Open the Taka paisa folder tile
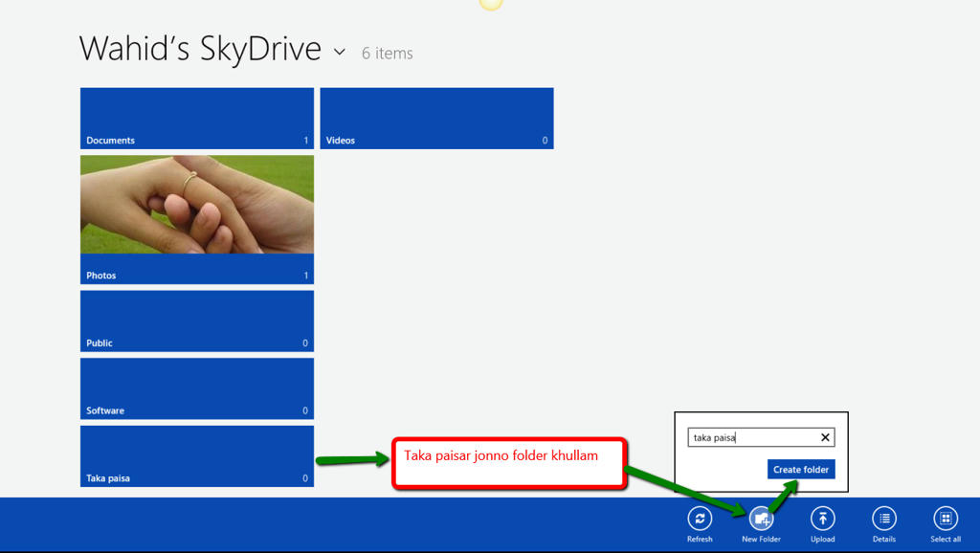Viewport: 980px width, 553px height. click(x=196, y=455)
